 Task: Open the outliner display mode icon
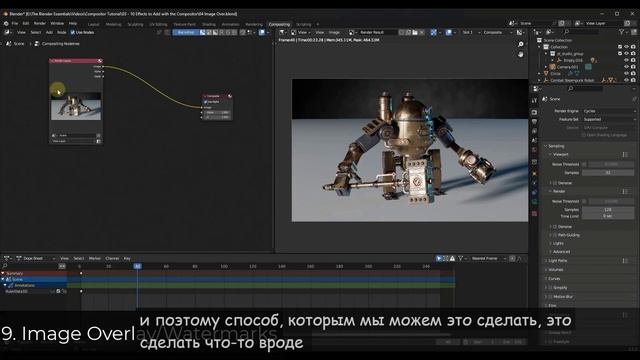[550, 32]
